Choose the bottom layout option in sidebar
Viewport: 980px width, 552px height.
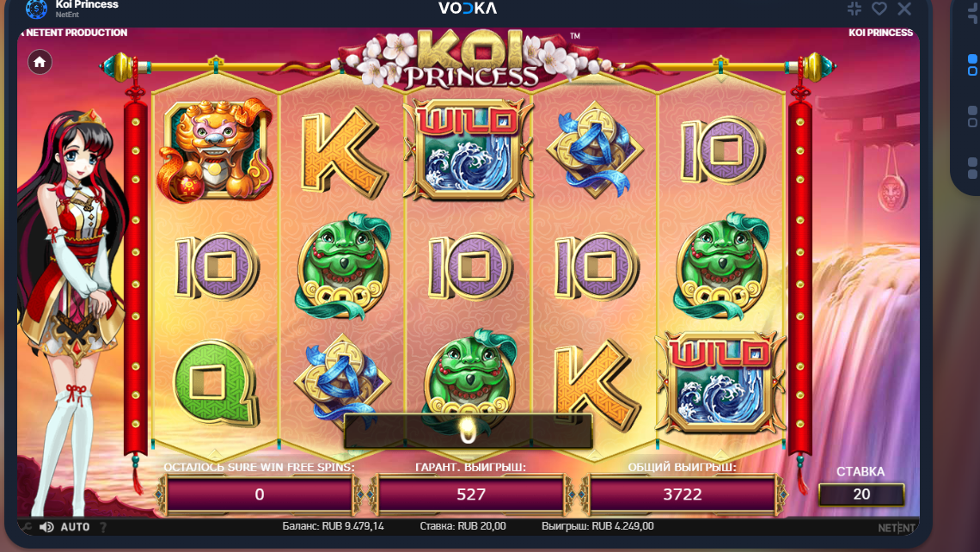[972, 169]
